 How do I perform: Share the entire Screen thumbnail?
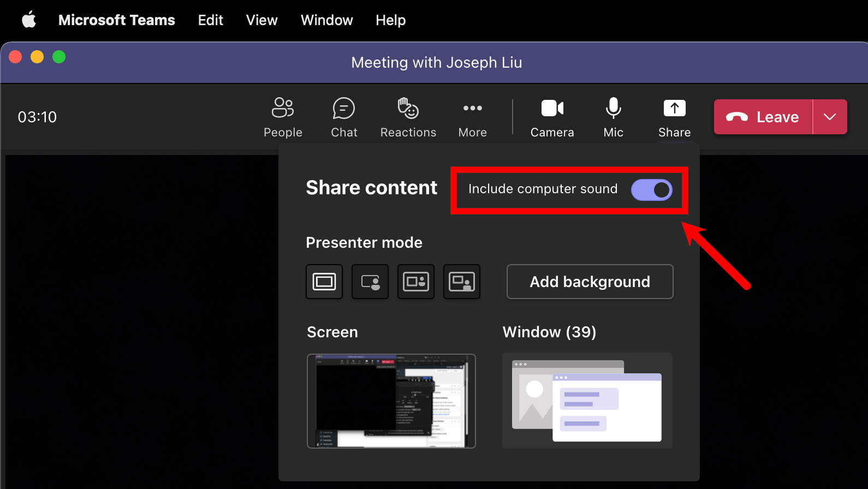391,401
